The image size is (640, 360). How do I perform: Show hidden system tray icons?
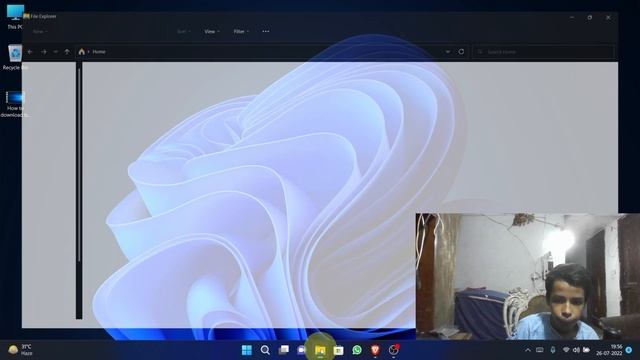pos(528,350)
